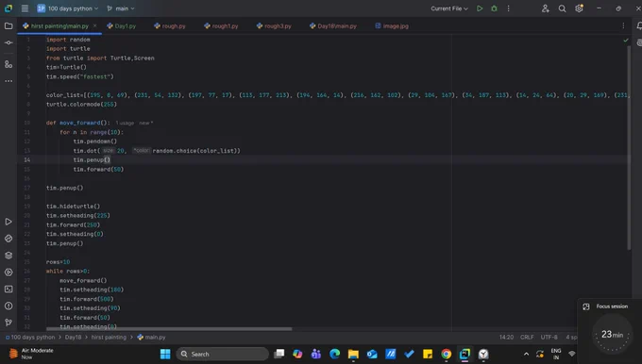
Task: Open the Problems tool window
Action: coord(8,306)
